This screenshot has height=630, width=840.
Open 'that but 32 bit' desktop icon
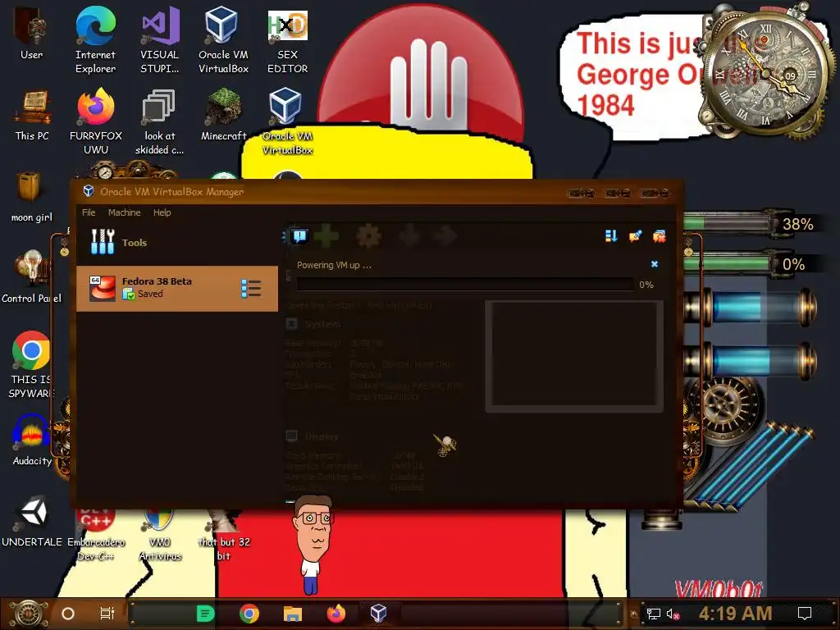[x=224, y=533]
